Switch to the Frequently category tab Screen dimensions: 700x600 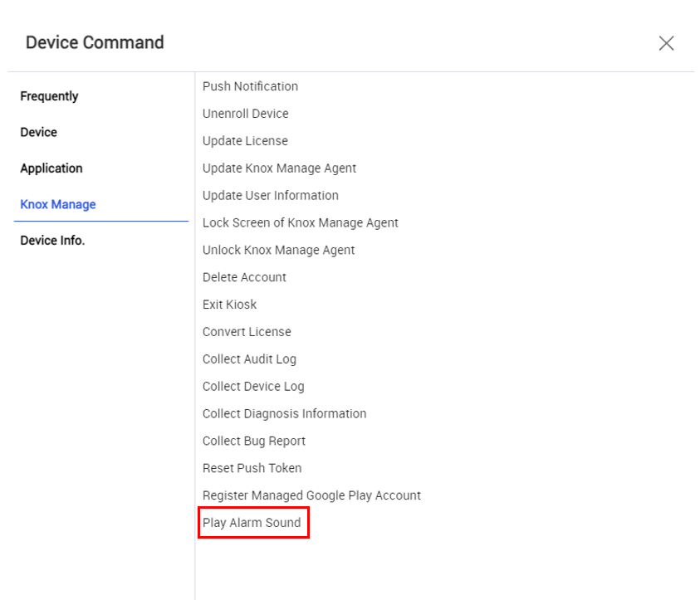tap(49, 96)
